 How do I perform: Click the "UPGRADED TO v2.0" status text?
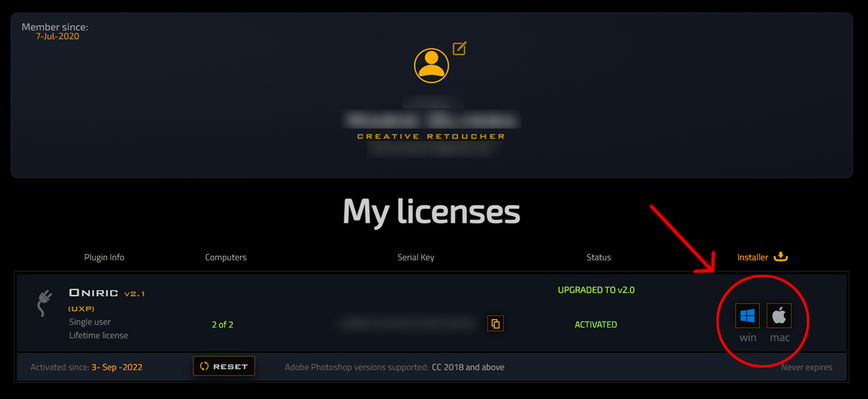596,290
